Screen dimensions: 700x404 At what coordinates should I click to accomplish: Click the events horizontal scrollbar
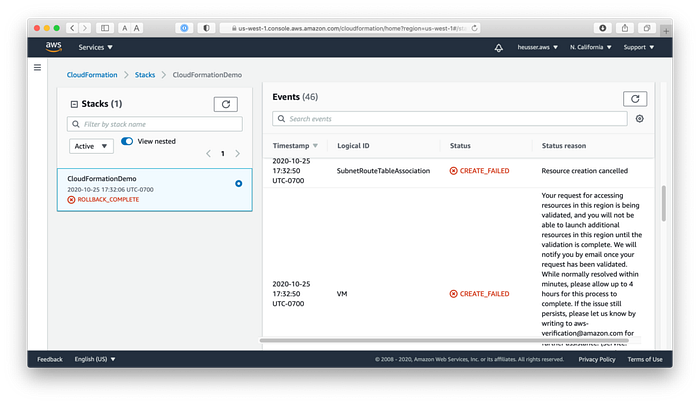(444, 341)
